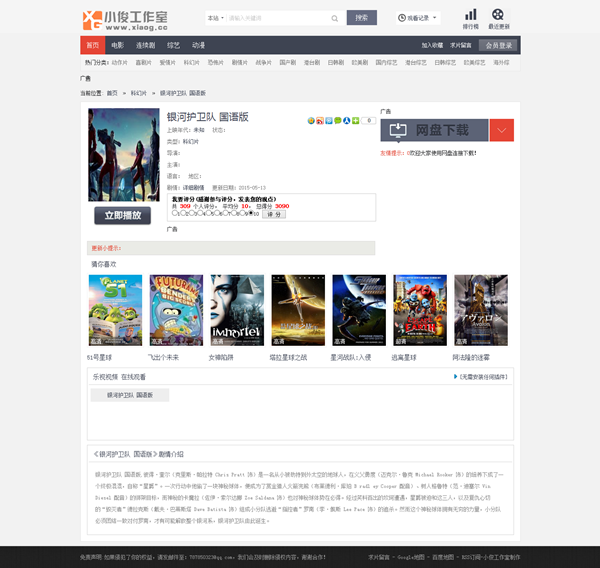This screenshot has height=568, width=600.
Task: Expand the red chevron beside 网盘下载
Action: point(501,130)
